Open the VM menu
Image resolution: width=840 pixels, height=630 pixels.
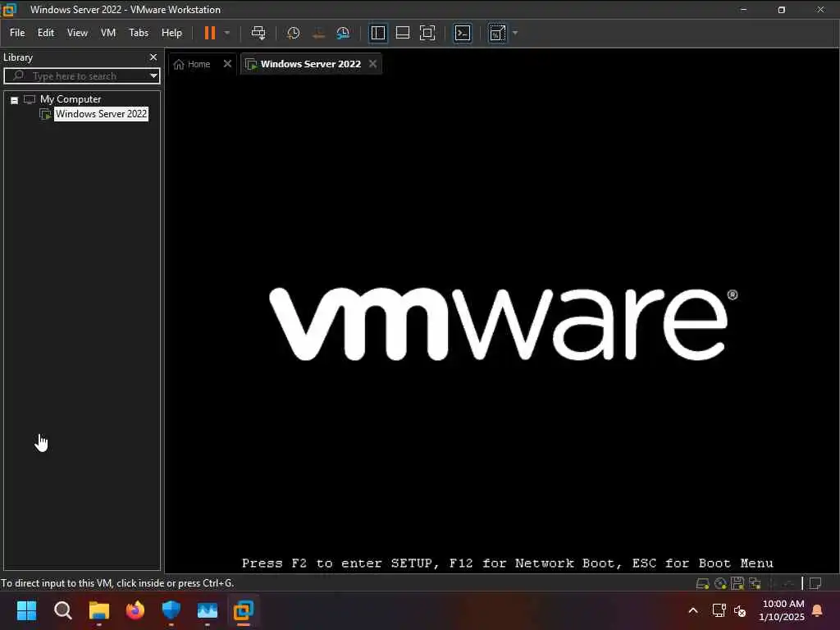pyautogui.click(x=108, y=33)
